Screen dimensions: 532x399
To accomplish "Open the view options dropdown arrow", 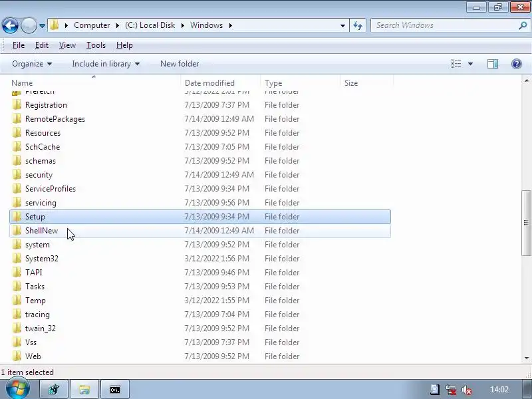I will [470, 64].
